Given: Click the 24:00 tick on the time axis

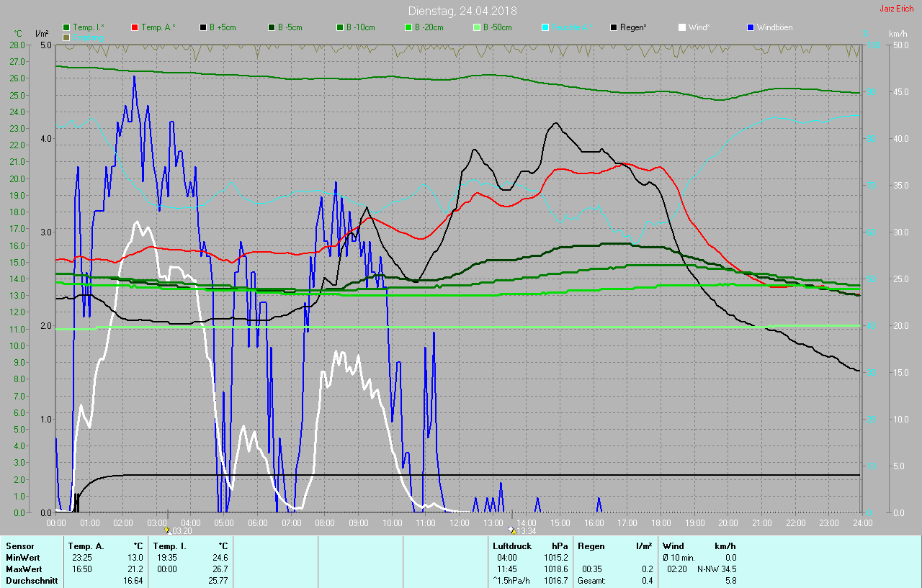Looking at the screenshot, I should (x=861, y=523).
